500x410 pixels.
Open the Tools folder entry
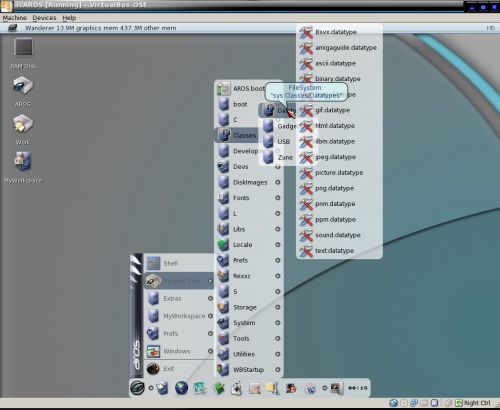(x=249, y=338)
